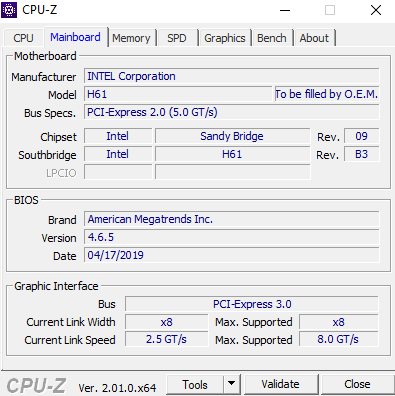Viewport: 395px width, 396px height.
Task: Click the Southbridge revision B3 field
Action: [x=362, y=154]
